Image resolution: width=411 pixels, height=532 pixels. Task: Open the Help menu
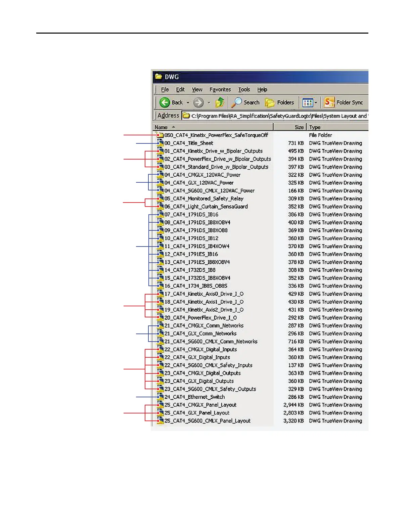262,90
